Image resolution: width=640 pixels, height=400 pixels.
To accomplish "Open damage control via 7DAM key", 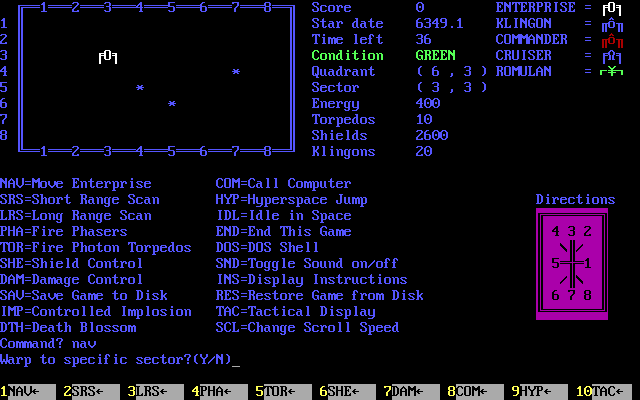I will pyautogui.click(x=409, y=392).
